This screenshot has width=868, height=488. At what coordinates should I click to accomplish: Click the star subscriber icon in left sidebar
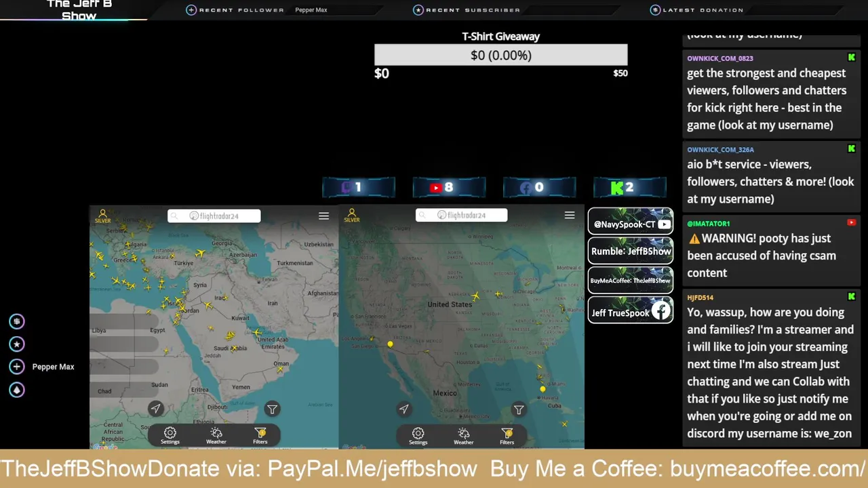17,344
